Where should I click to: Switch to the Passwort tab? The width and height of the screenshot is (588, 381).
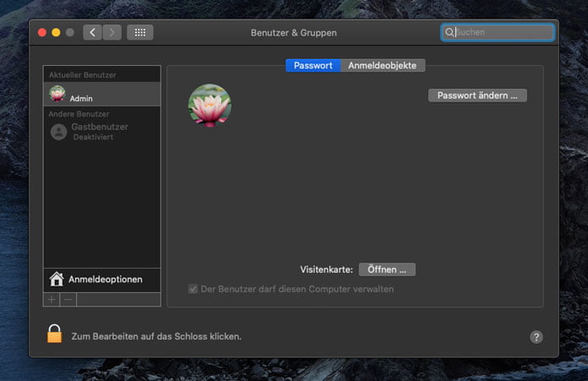(313, 65)
